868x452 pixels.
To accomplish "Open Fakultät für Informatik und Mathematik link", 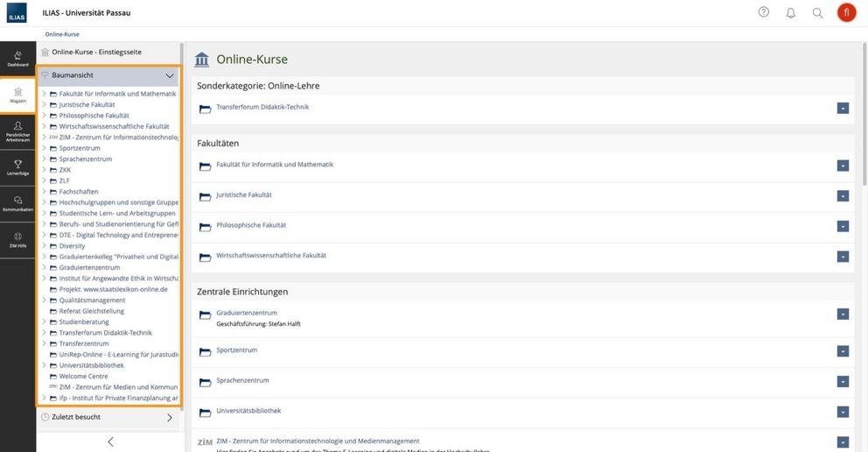I will coord(275,165).
